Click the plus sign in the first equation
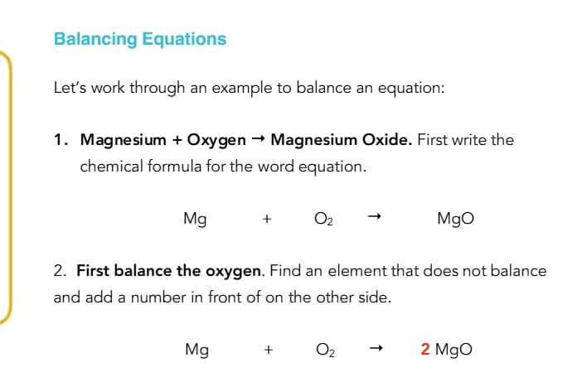582x392 pixels. (266, 220)
